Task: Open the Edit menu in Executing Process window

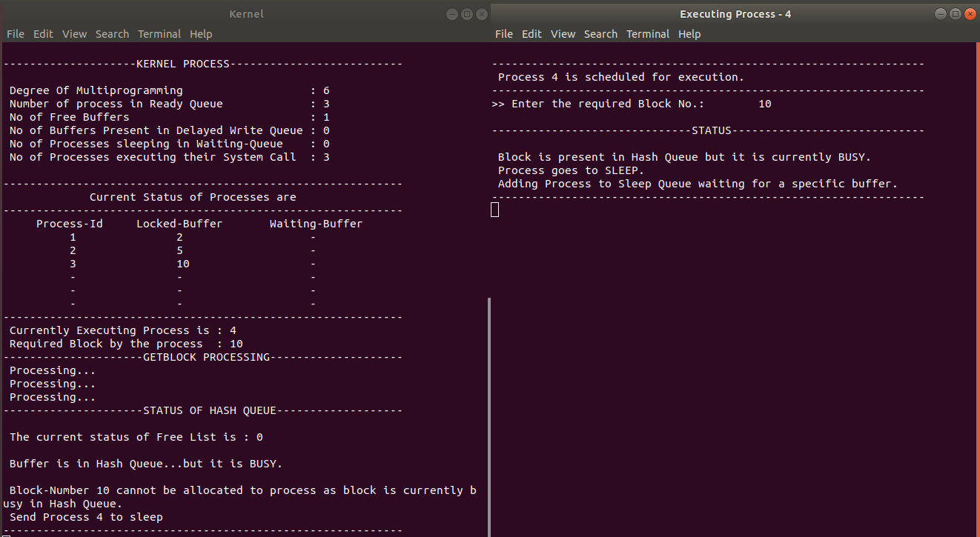Action: pyautogui.click(x=532, y=33)
